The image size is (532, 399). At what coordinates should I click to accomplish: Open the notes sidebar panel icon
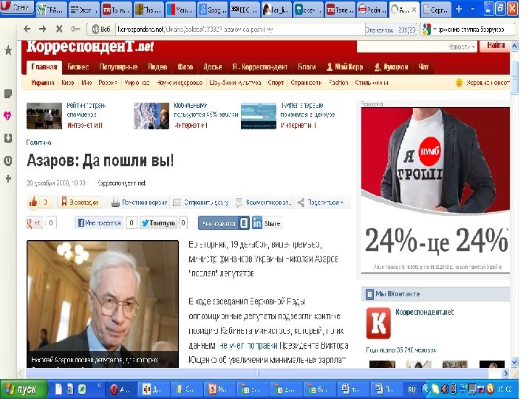(8, 94)
